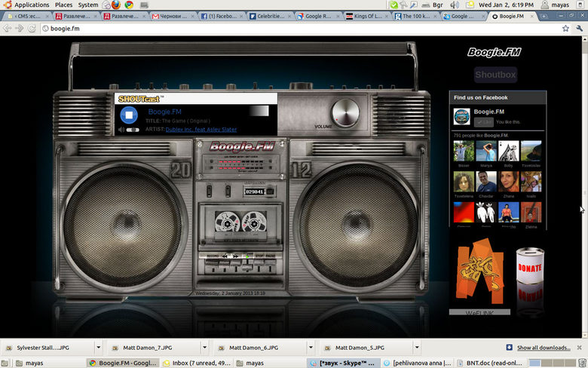Mute the SHOUTcast player via the speaker icon
Viewport: 588px width, 368px height.
(x=121, y=130)
